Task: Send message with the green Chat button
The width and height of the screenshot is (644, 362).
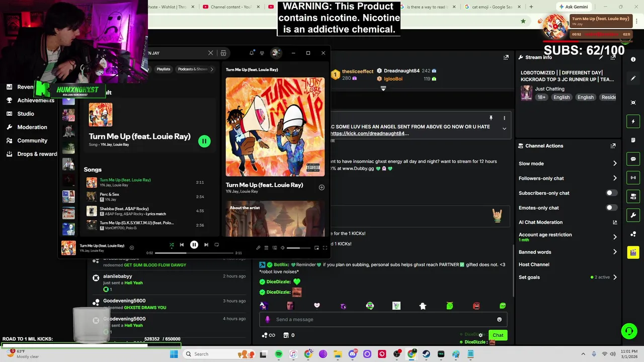Action: [x=498, y=335]
